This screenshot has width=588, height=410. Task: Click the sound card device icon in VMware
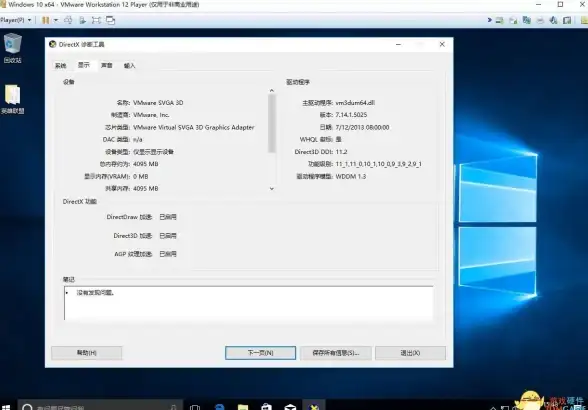554,20
